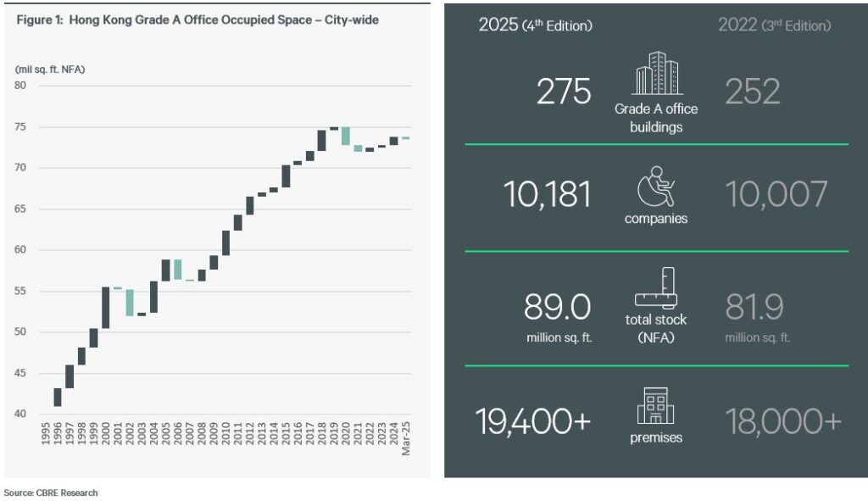Select the 10,181 companies number
Image resolution: width=868 pixels, height=501 pixels.
click(548, 195)
